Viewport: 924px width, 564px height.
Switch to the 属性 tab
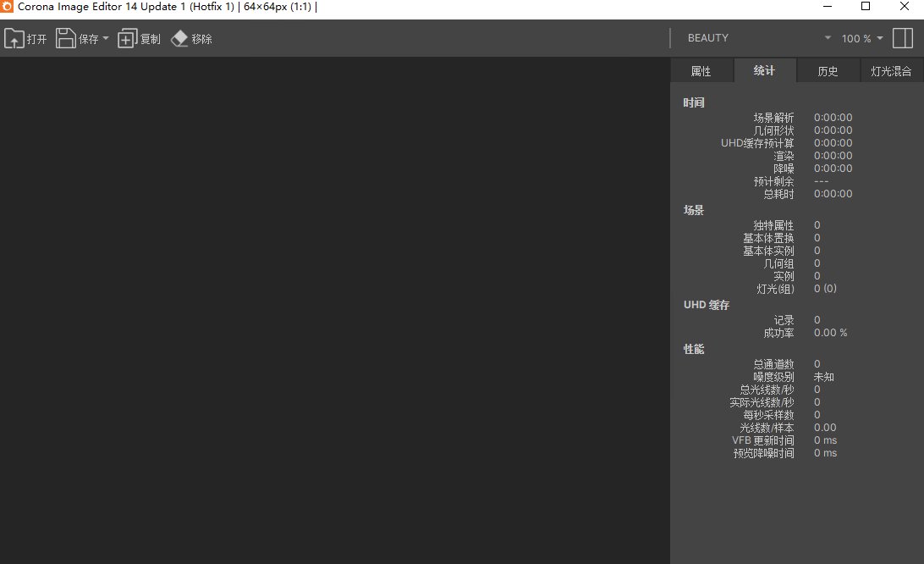tap(701, 71)
